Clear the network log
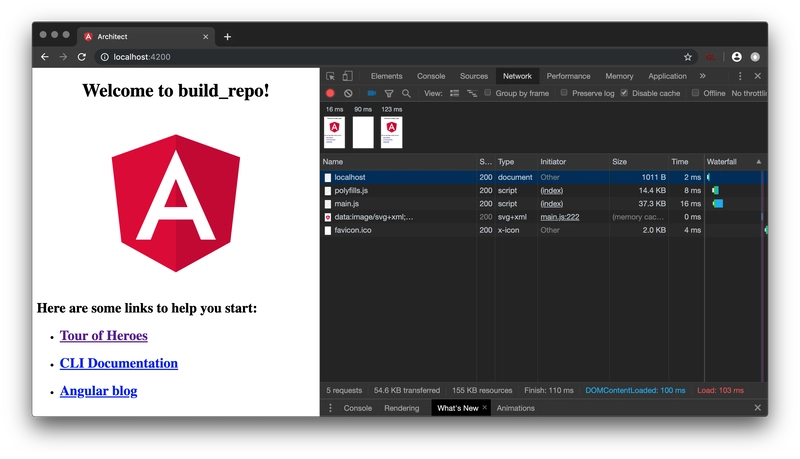The width and height of the screenshot is (800, 459). [348, 93]
